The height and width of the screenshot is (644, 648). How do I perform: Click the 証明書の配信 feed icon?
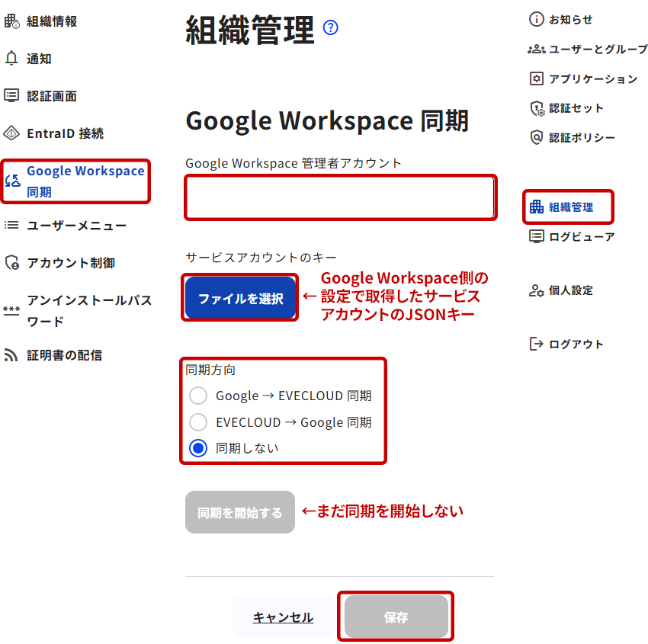(11, 355)
